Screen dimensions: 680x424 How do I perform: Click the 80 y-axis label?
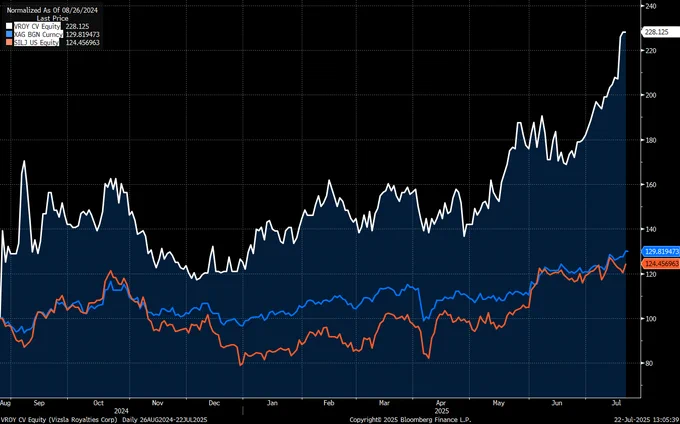pos(649,363)
